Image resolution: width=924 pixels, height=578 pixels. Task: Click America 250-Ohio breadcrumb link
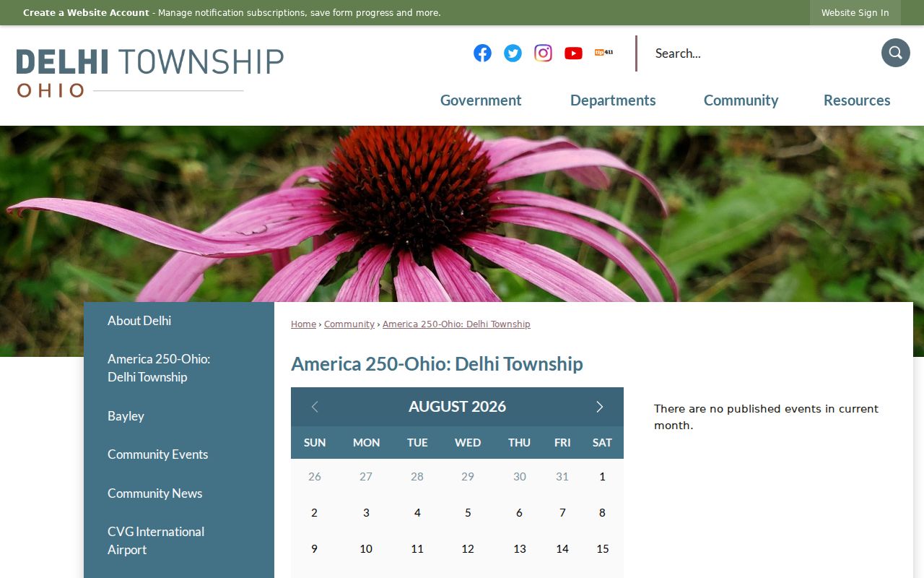456,324
